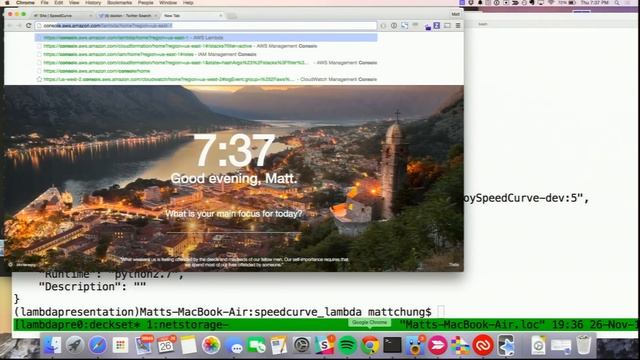640x360 pixels.
Task: Open the History menu
Action: point(93,2)
